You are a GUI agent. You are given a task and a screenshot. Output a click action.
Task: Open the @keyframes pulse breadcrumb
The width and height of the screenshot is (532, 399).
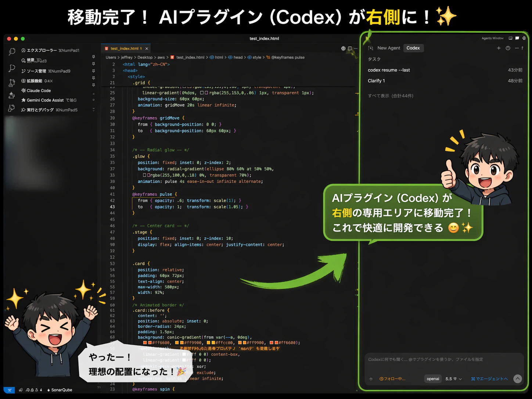point(285,57)
